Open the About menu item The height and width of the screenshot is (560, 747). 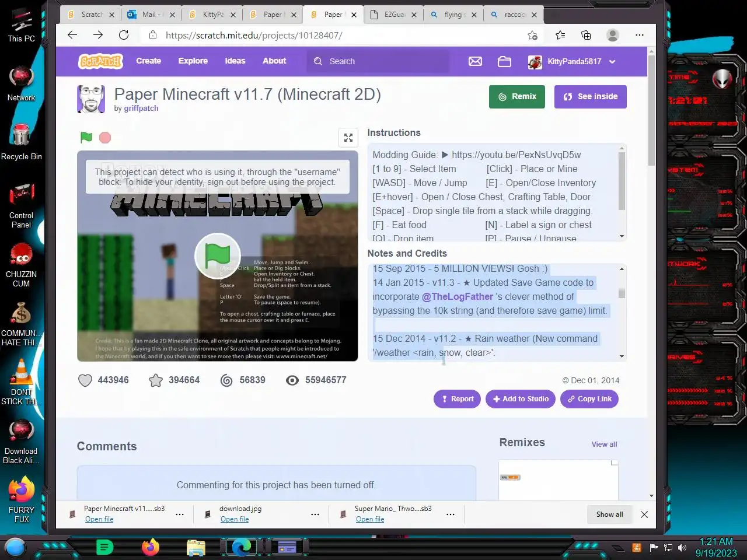coord(274,61)
